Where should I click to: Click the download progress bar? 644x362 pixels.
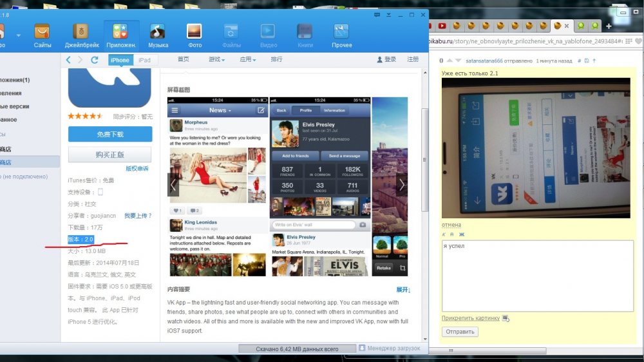click(x=296, y=349)
